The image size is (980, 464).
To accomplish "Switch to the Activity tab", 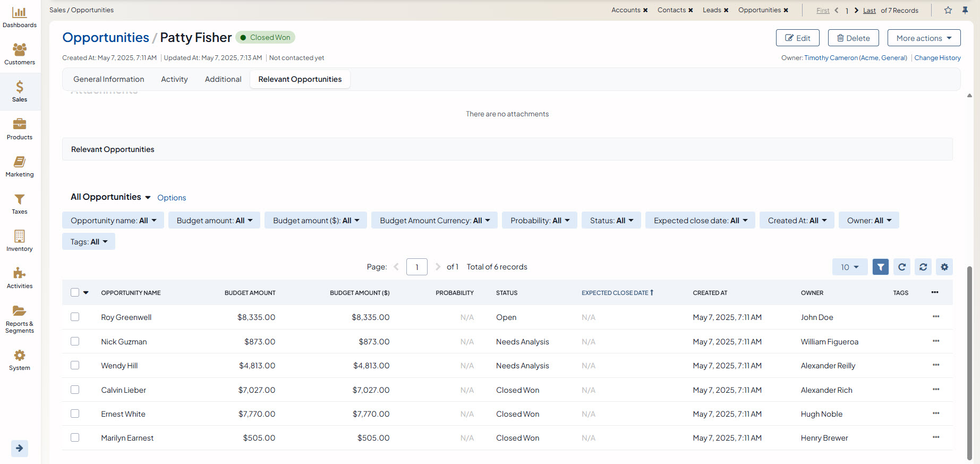I will click(x=174, y=79).
